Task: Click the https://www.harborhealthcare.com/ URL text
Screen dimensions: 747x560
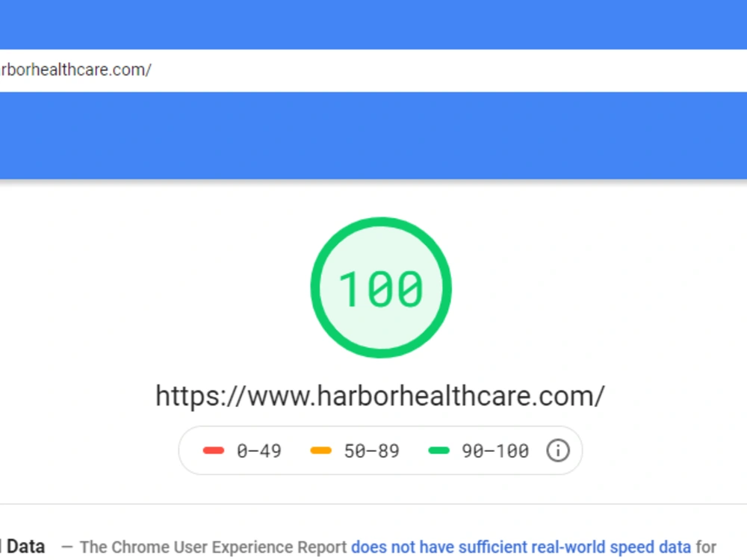Action: click(380, 396)
